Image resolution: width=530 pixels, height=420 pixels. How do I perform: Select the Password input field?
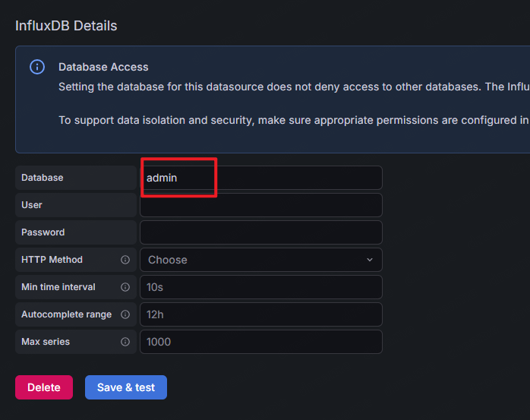point(260,232)
